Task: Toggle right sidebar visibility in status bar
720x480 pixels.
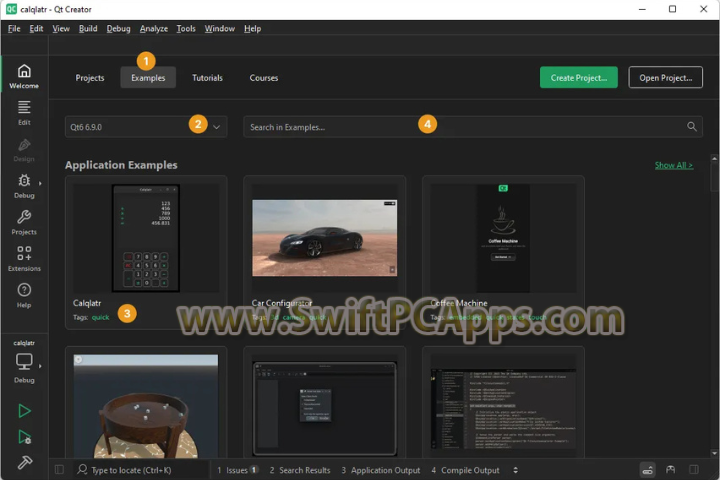Action: click(694, 469)
